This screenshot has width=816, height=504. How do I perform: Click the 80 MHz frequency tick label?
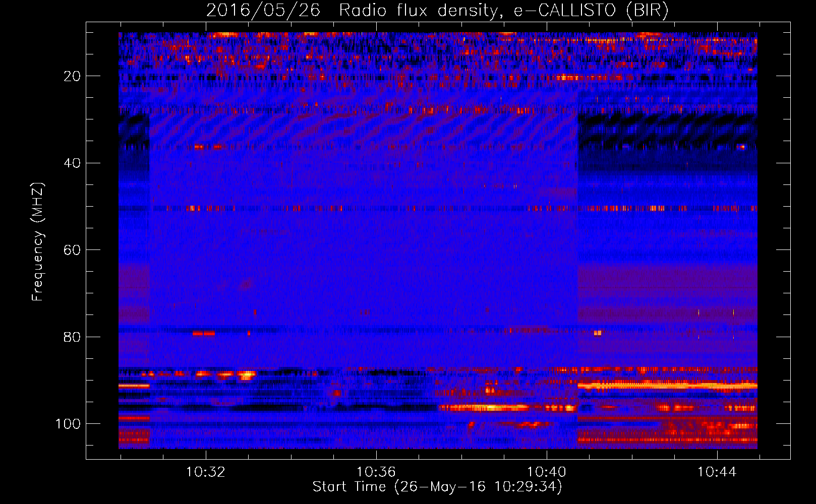tap(72, 337)
